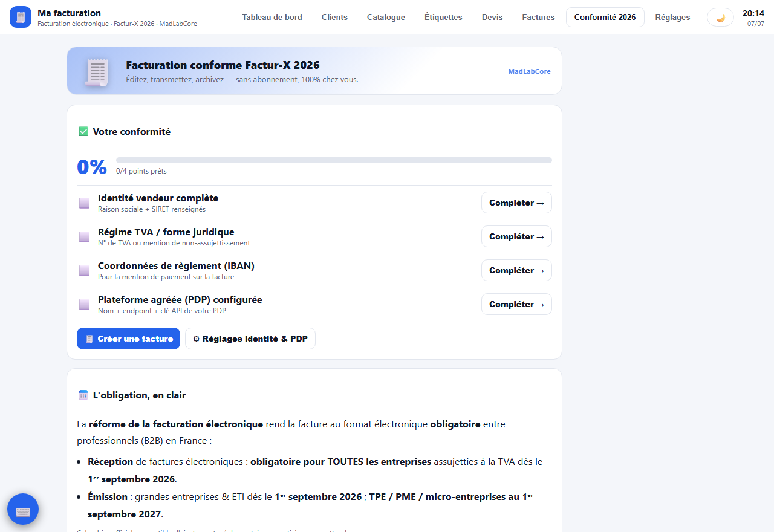Click the status box for Régime TVA / forme juridique
Image resolution: width=774 pixels, height=532 pixels.
[84, 237]
